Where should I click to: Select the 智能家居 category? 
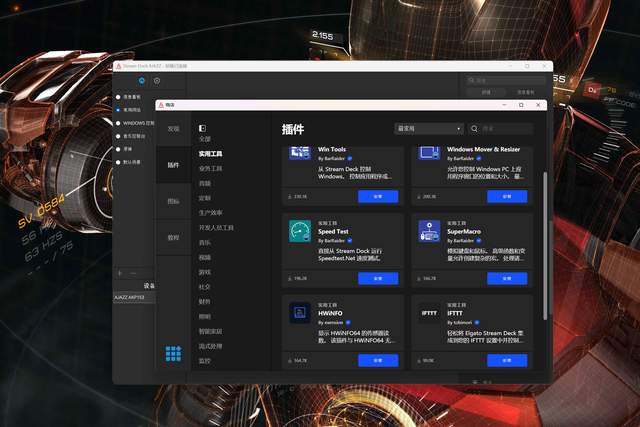pos(210,331)
